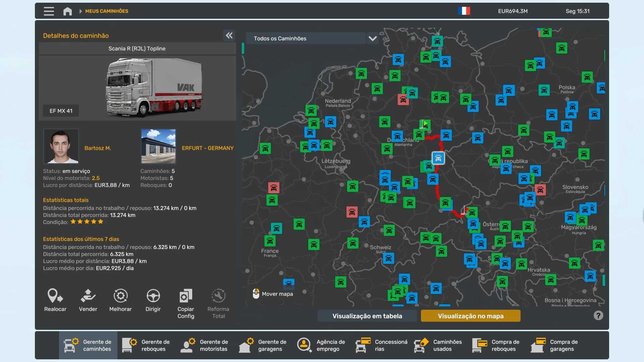This screenshot has height=362, width=644.
Task: Open the help question mark icon
Action: tap(598, 315)
